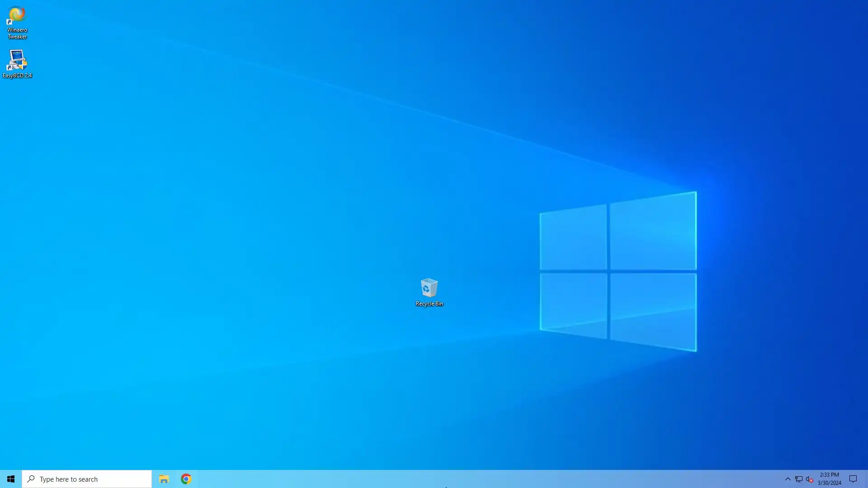868x488 pixels.
Task: Click the 'Winaero Tweaker' text label
Action: click(x=17, y=33)
